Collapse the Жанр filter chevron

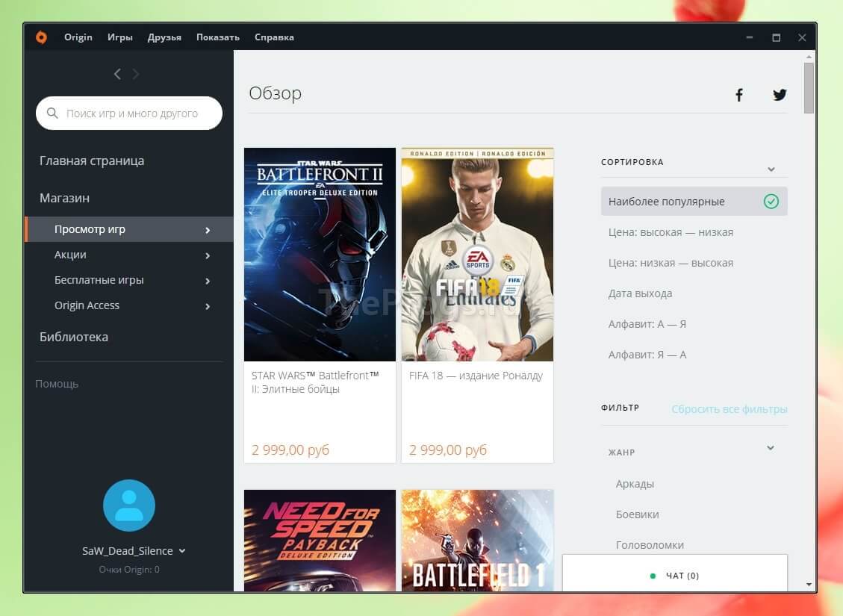(x=771, y=448)
